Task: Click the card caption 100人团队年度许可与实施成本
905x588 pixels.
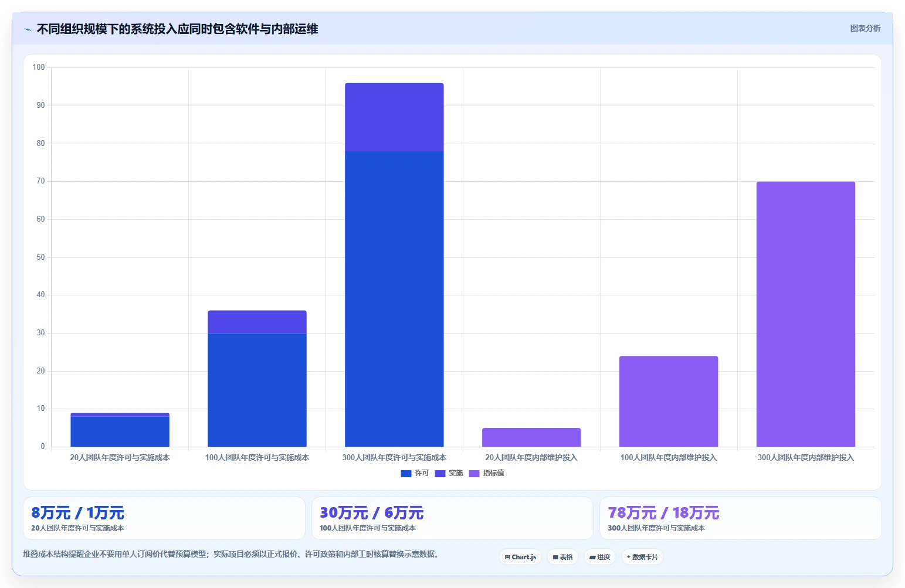Action: 368,528
